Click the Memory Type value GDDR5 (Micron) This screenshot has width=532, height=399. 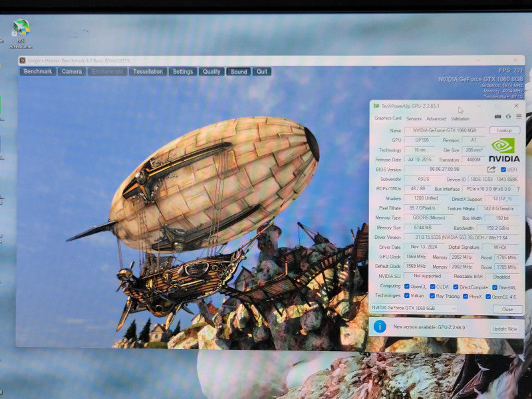click(428, 217)
